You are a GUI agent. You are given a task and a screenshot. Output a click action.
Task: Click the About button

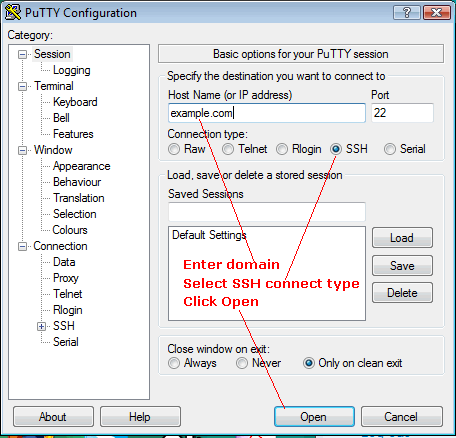pyautogui.click(x=53, y=417)
